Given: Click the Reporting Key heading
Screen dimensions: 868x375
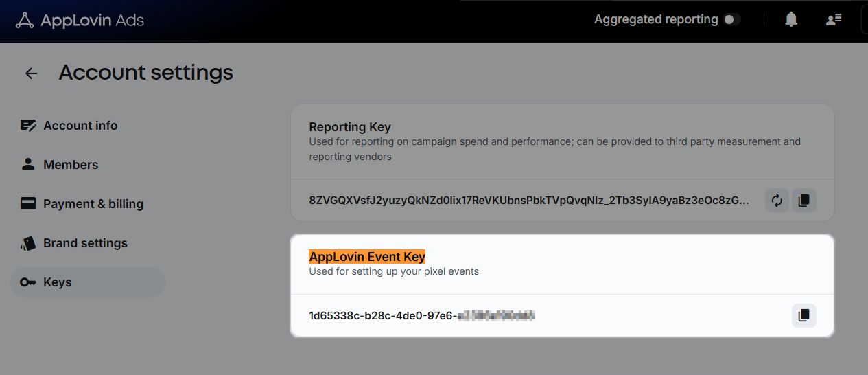Looking at the screenshot, I should pyautogui.click(x=350, y=127).
